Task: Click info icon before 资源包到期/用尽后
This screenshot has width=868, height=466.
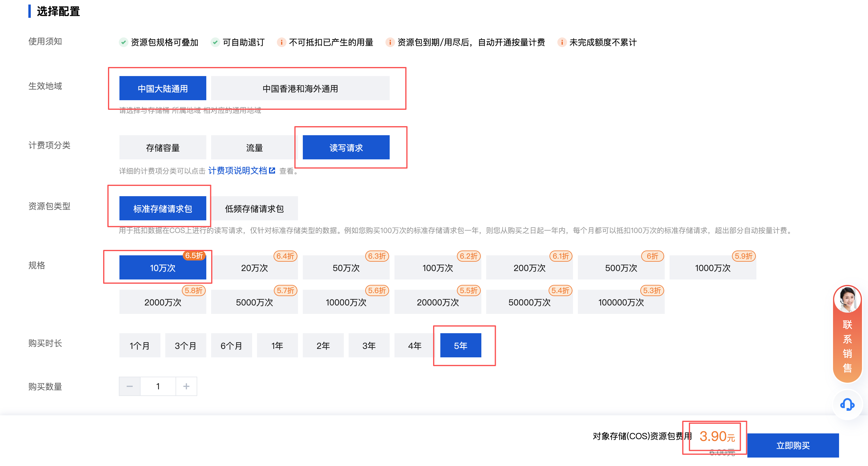Action: coord(390,42)
